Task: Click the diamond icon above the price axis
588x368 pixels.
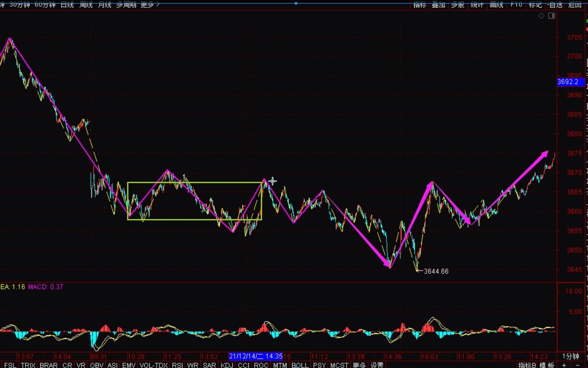Action: [542, 16]
